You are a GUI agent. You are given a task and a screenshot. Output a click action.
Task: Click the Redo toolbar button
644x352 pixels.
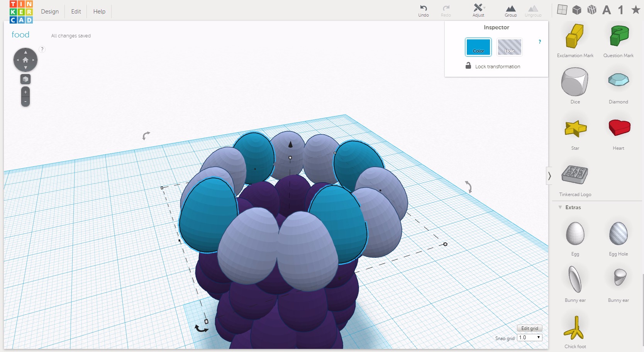(446, 11)
